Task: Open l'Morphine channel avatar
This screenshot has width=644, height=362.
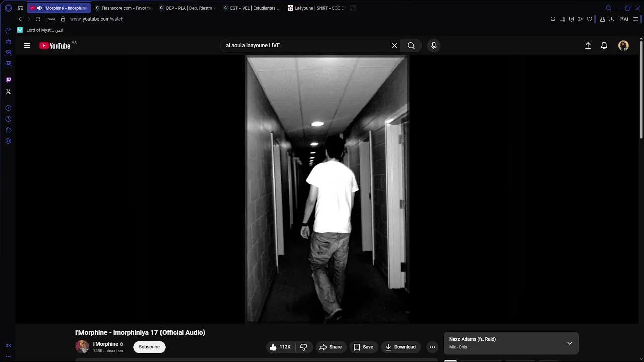Action: [82, 347]
